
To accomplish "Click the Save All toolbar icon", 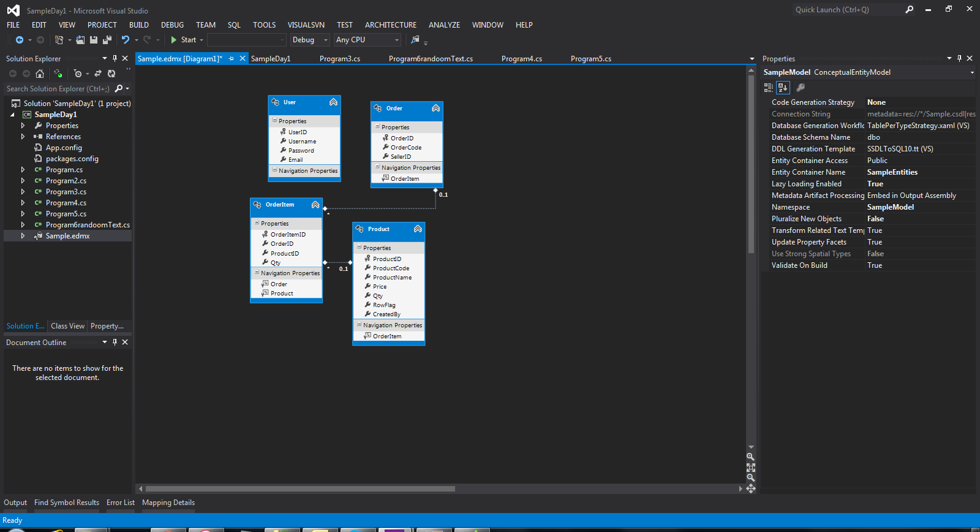I will pyautogui.click(x=107, y=40).
